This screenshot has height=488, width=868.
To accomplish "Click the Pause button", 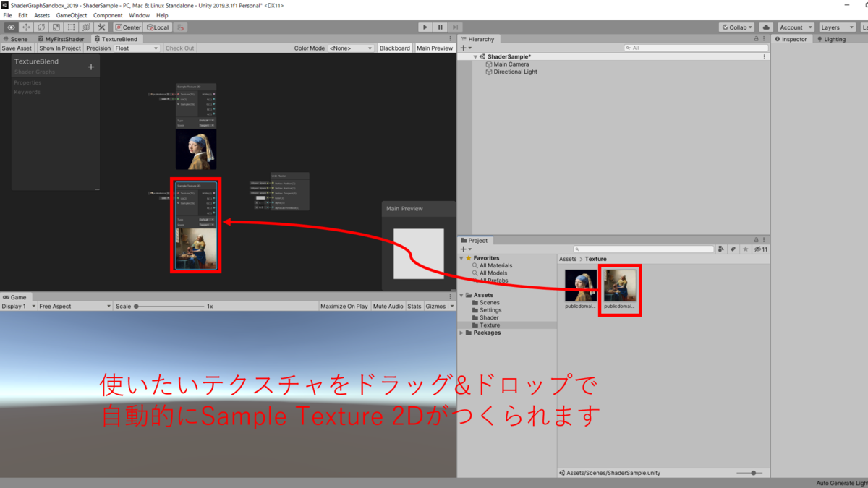I will coord(440,27).
